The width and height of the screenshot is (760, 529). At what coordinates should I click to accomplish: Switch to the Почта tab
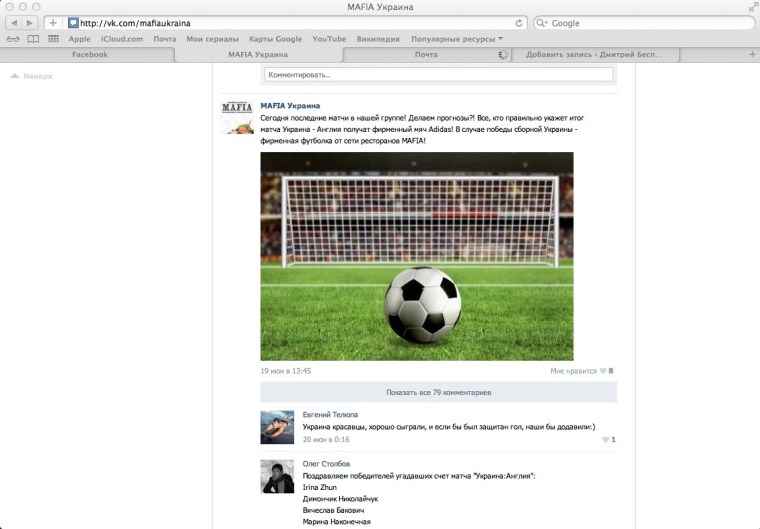pyautogui.click(x=426, y=54)
